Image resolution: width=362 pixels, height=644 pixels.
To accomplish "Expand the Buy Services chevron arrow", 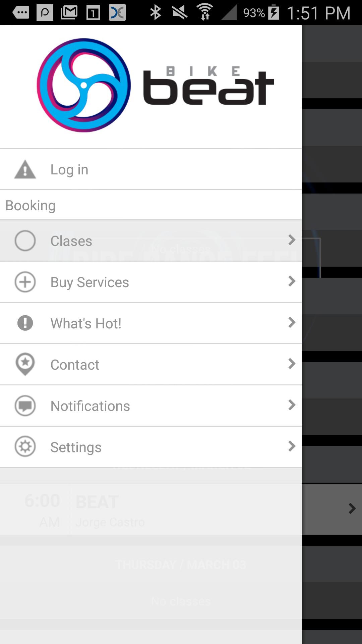I will pos(292,281).
